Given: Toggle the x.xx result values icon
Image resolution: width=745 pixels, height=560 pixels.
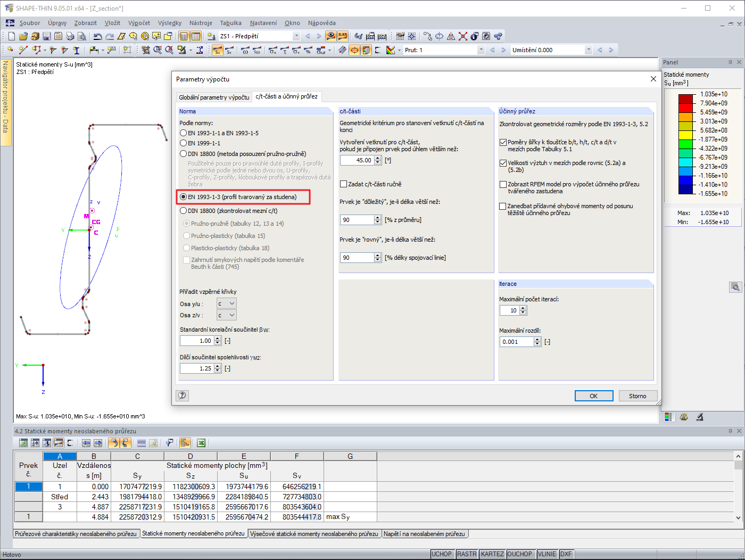Looking at the screenshot, I should click(x=343, y=36).
